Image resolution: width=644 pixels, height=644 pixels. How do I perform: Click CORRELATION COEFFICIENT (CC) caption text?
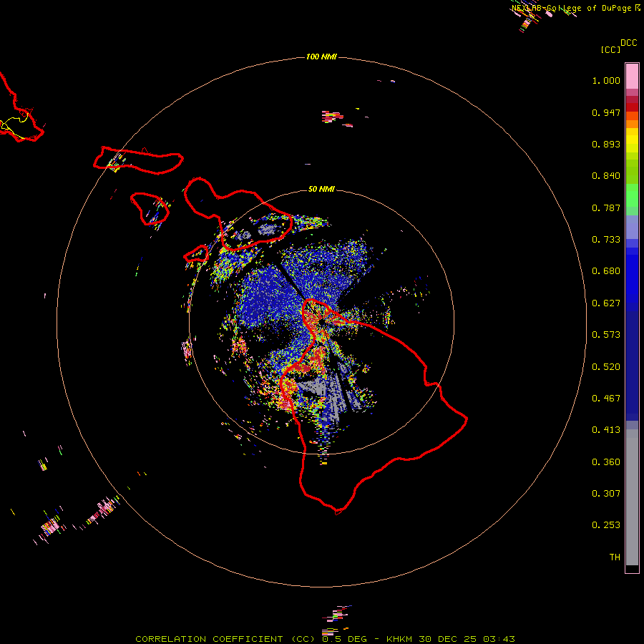(x=225, y=639)
